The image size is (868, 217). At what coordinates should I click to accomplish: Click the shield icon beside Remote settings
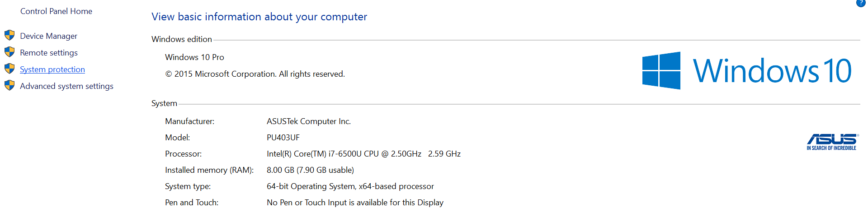[x=9, y=52]
